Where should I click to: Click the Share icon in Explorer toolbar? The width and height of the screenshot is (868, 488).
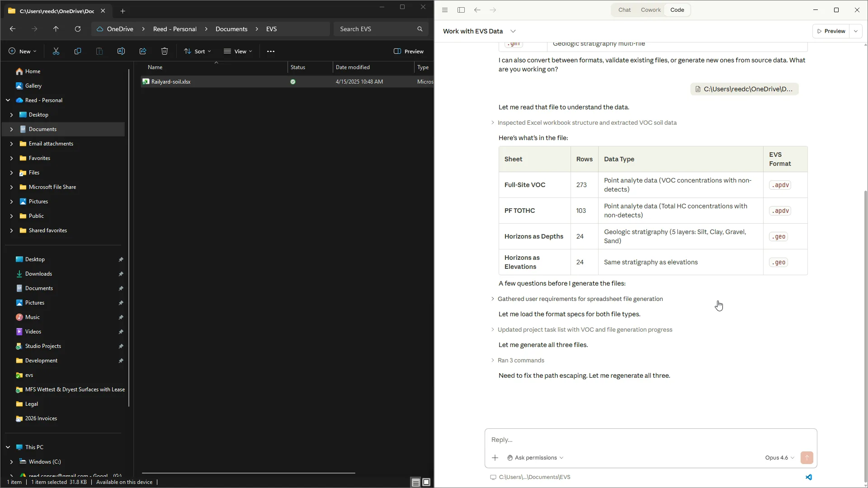coord(143,52)
